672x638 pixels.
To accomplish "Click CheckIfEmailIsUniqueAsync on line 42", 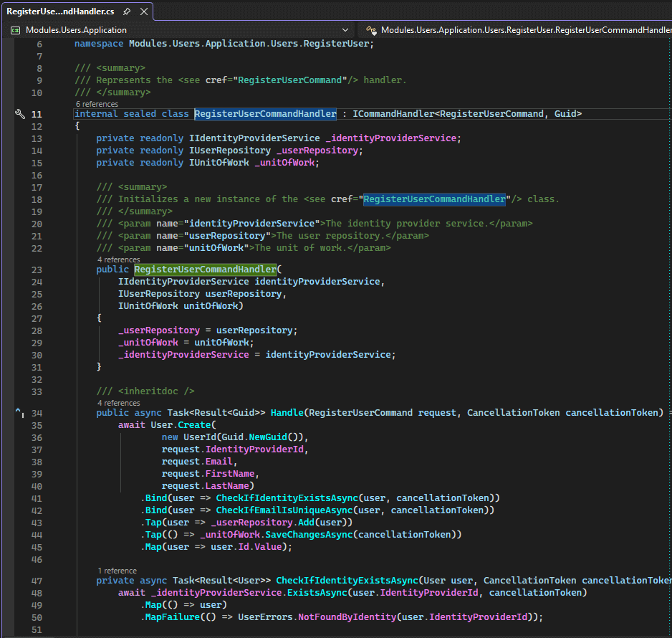I will click(284, 510).
